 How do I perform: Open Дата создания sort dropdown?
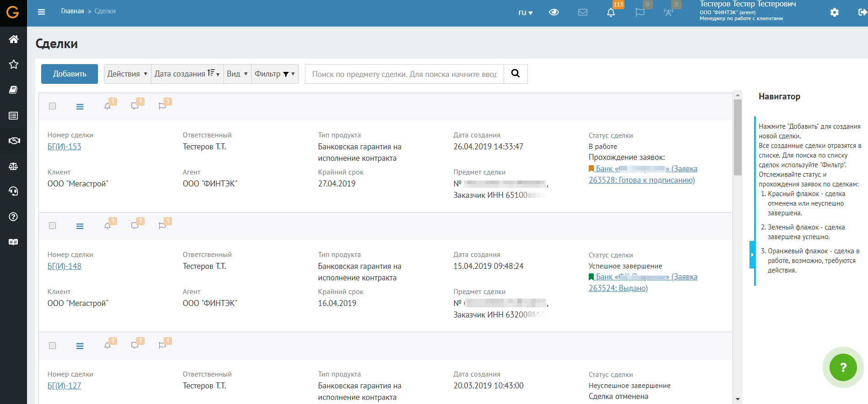coord(187,74)
